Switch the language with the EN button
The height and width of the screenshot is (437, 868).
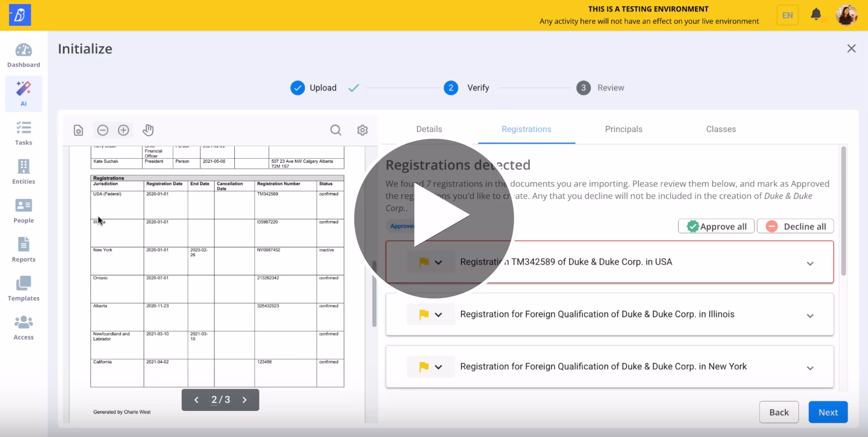point(787,15)
